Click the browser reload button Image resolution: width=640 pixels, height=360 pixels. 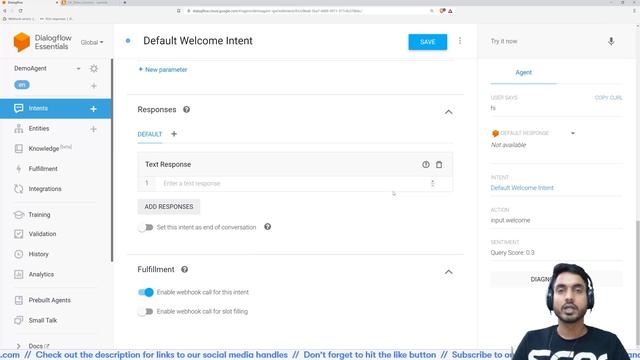click(x=20, y=11)
